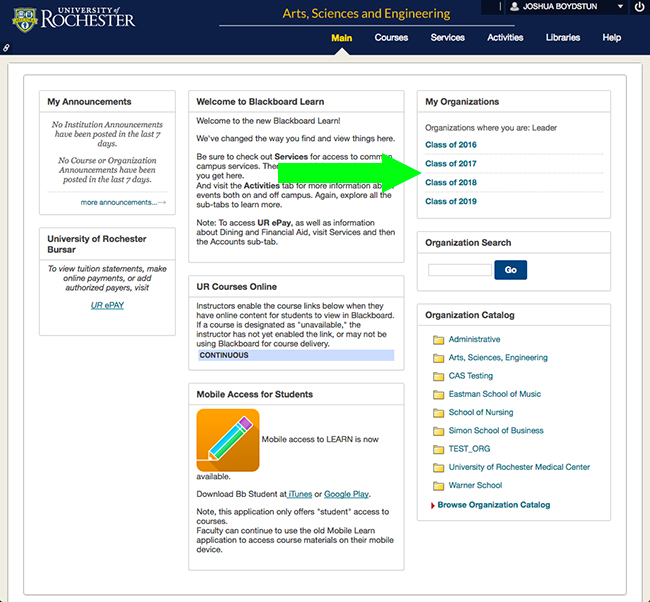Click the TEST_ORG catalog link

coord(469,449)
